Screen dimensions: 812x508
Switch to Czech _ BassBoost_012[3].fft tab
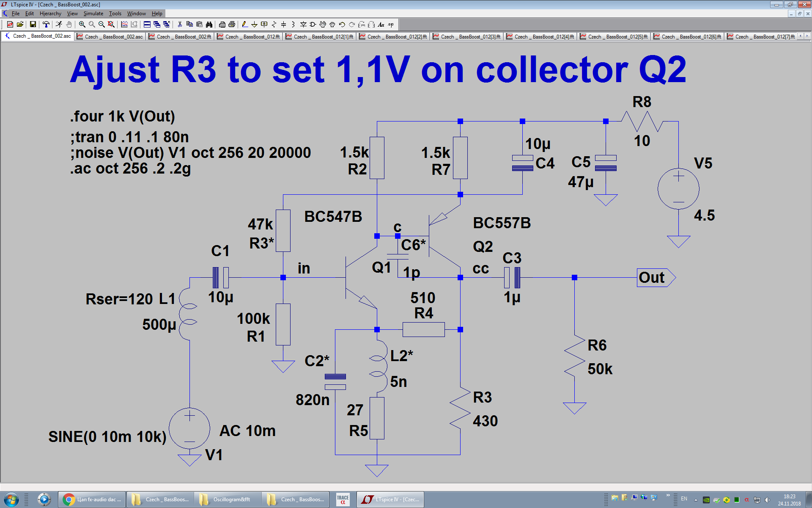[x=466, y=37]
